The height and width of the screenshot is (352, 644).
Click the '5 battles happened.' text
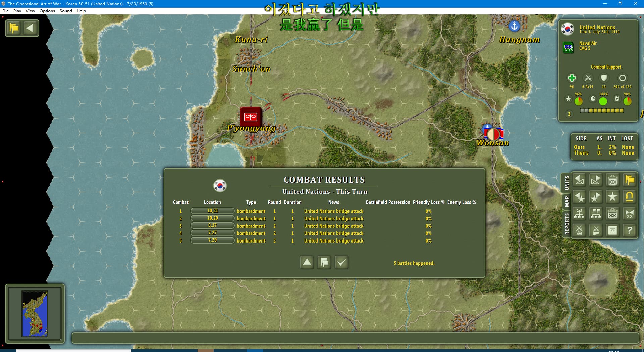click(x=414, y=263)
